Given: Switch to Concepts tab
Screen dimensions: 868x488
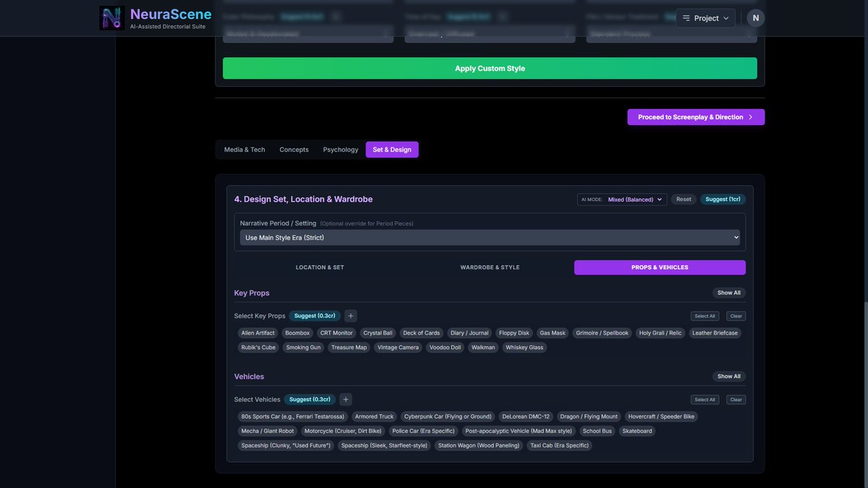Looking at the screenshot, I should (294, 150).
